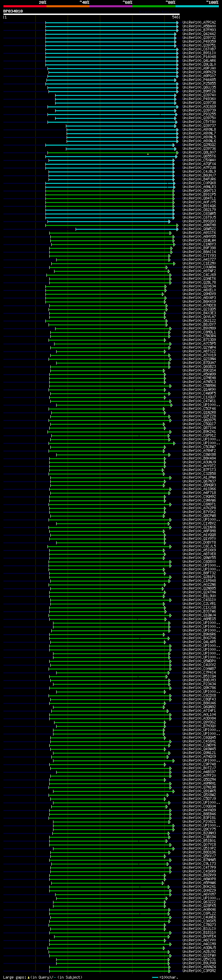This screenshot has width=222, height=980.
Task: Click the label UniRef100_Q9CY75
Action: click(199, 829)
